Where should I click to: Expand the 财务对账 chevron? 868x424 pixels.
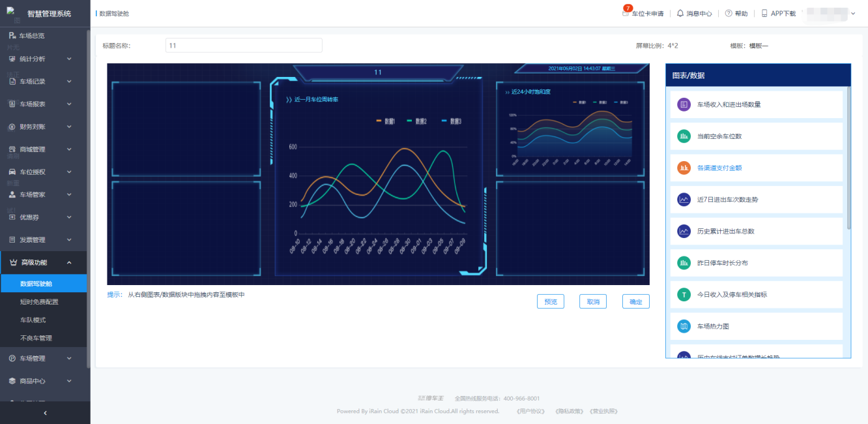click(x=69, y=127)
